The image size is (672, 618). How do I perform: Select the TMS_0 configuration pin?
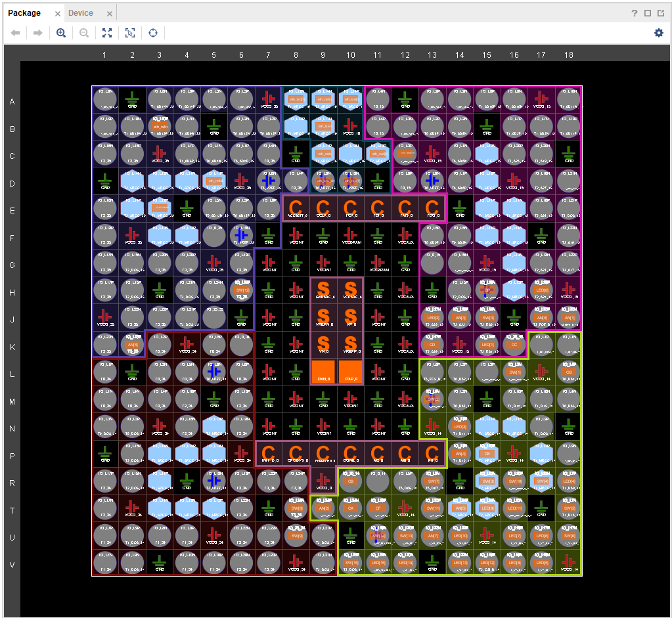click(405, 209)
